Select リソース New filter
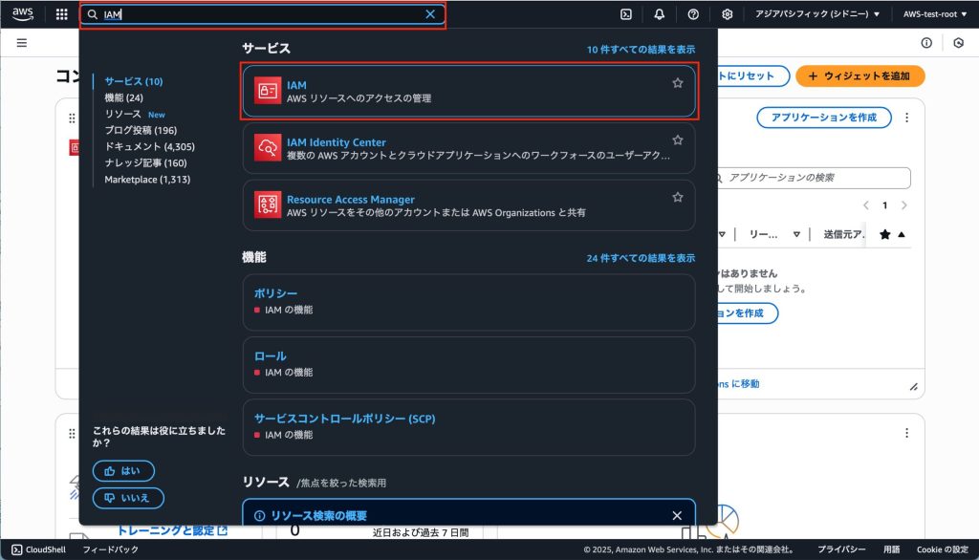This screenshot has width=979, height=560. click(135, 115)
